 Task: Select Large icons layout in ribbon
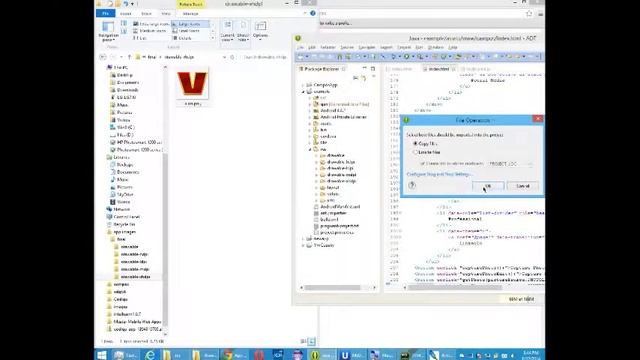[x=190, y=24]
